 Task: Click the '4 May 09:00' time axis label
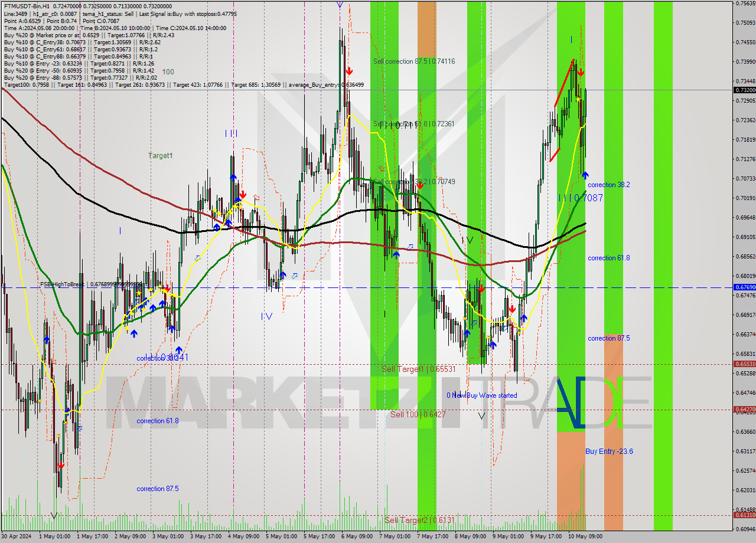click(243, 537)
